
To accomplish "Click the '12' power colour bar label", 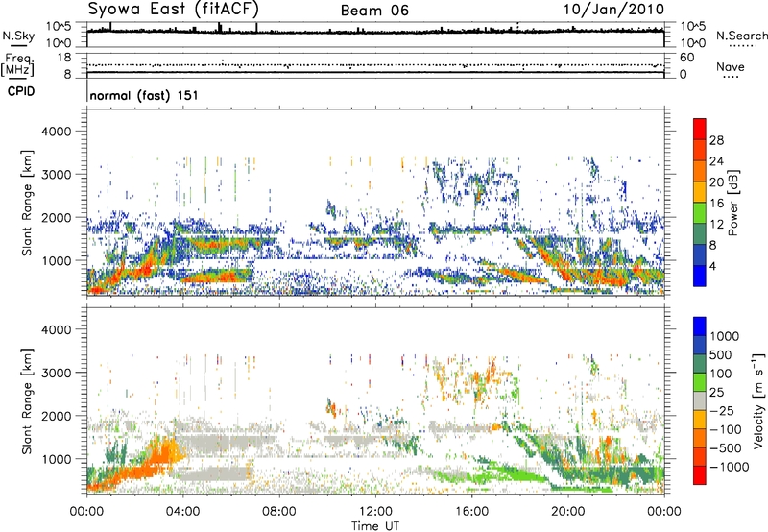I will click(x=716, y=225).
